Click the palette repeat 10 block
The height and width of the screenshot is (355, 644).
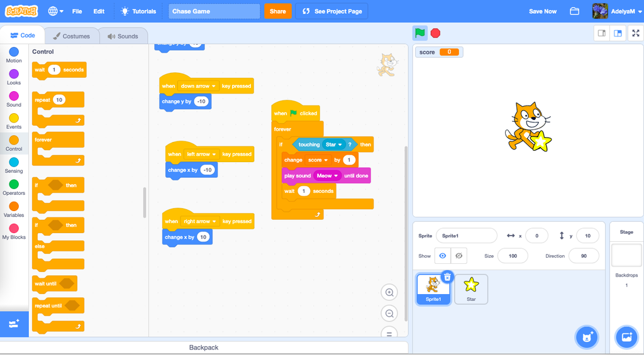pyautogui.click(x=58, y=108)
